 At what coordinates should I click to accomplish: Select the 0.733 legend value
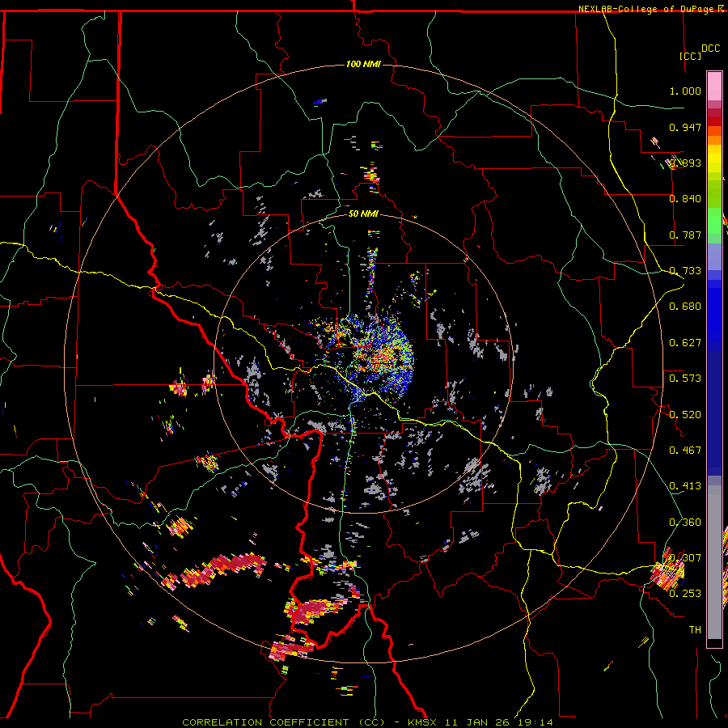click(x=685, y=271)
